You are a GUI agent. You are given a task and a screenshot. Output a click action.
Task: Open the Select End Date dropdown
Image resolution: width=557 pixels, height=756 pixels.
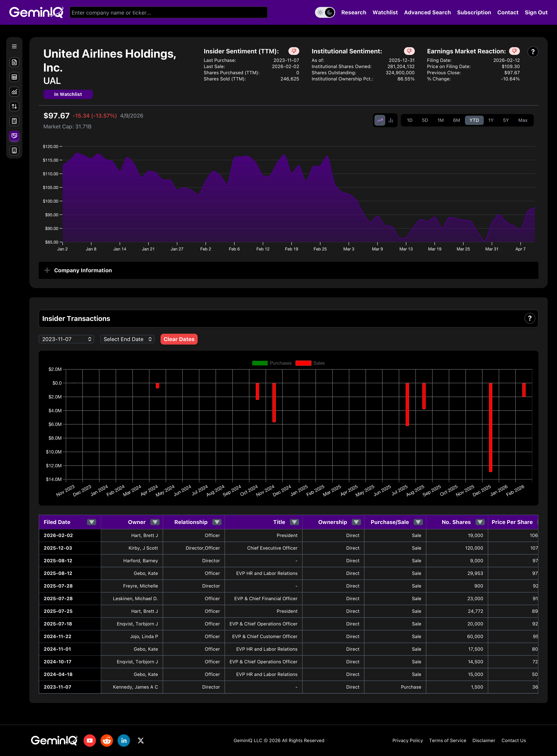127,339
